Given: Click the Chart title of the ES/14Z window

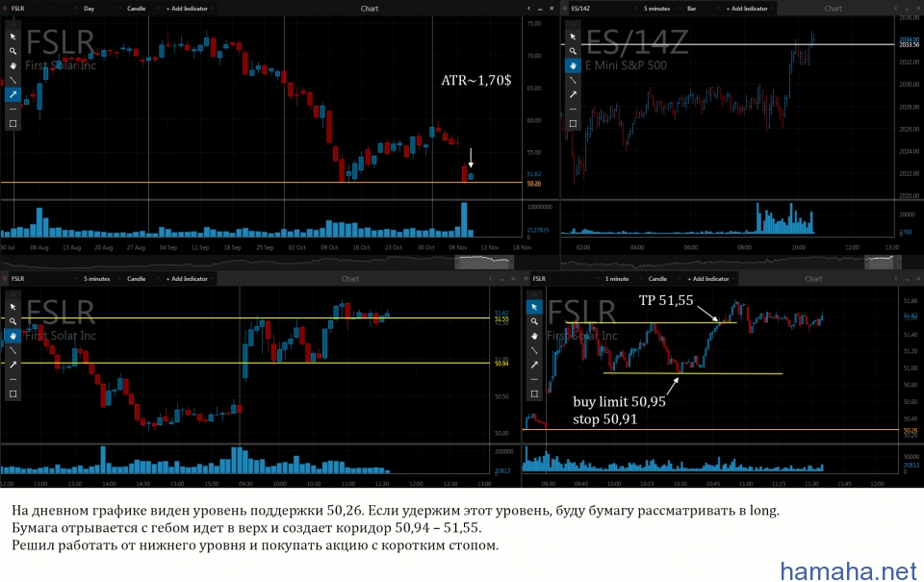Looking at the screenshot, I should pos(833,9).
